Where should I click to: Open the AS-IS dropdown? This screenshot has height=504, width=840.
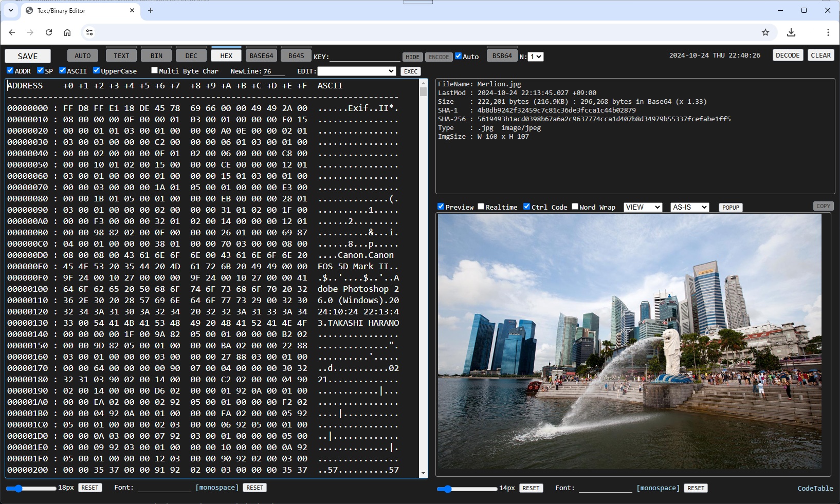(690, 207)
